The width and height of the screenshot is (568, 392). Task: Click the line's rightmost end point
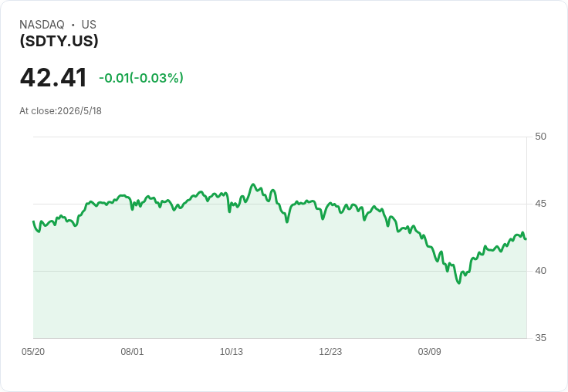coord(526,238)
